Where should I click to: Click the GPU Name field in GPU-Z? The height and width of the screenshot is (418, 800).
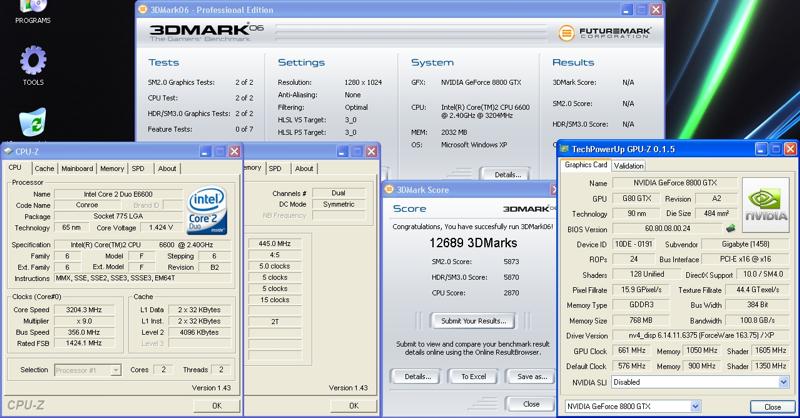[675, 183]
